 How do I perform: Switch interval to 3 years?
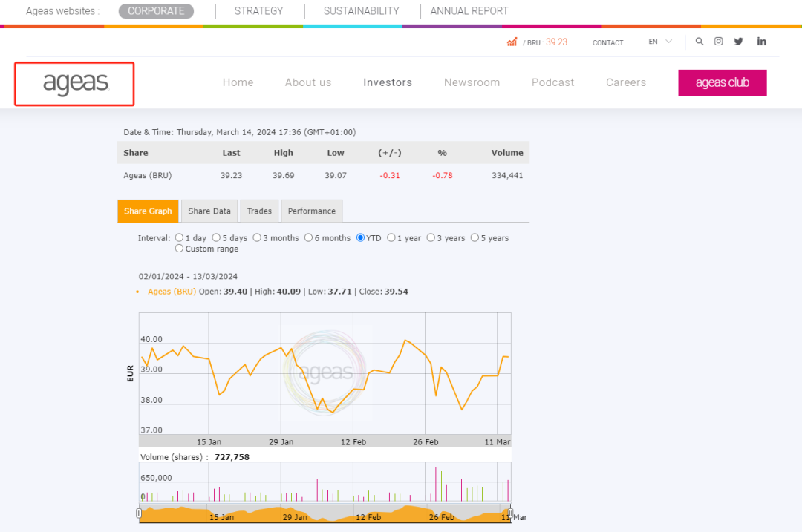(x=431, y=237)
